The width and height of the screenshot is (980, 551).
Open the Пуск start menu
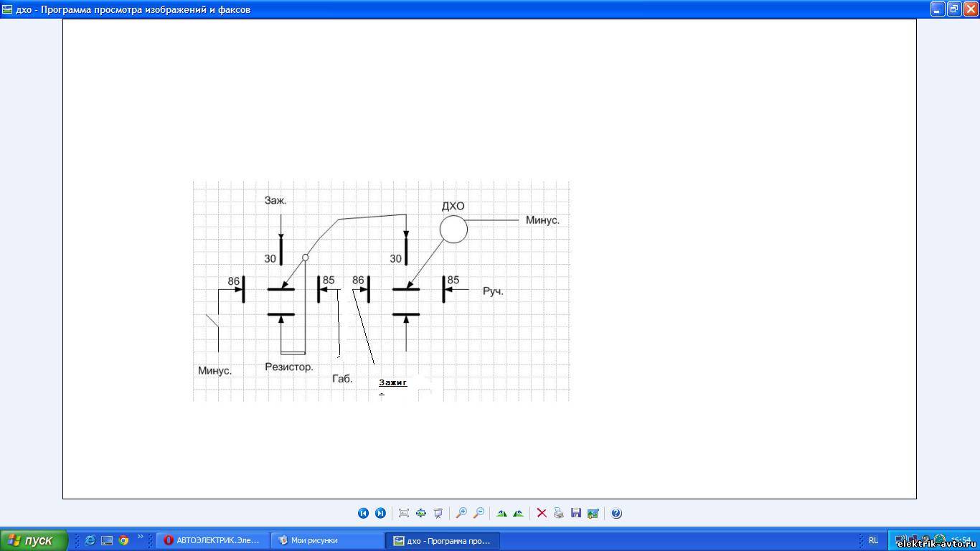pos(34,540)
